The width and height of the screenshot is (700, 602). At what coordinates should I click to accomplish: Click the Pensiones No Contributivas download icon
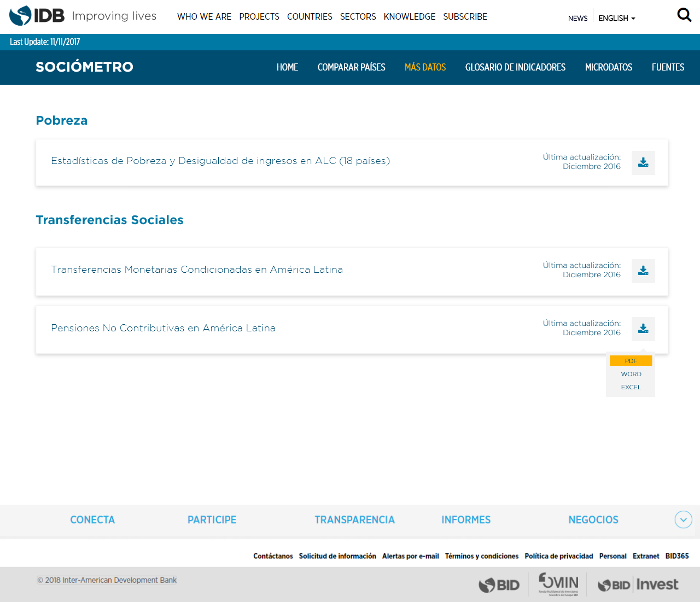point(643,329)
